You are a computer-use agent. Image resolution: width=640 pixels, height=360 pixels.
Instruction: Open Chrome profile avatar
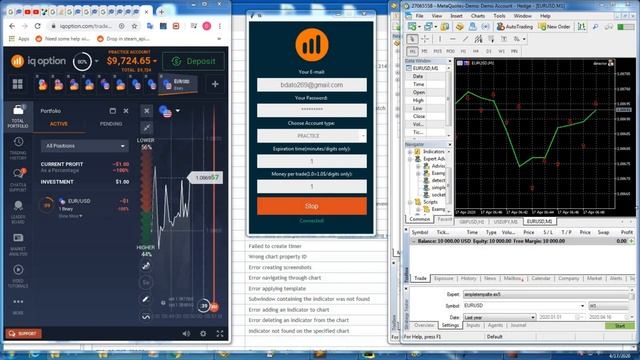pyautogui.click(x=207, y=26)
